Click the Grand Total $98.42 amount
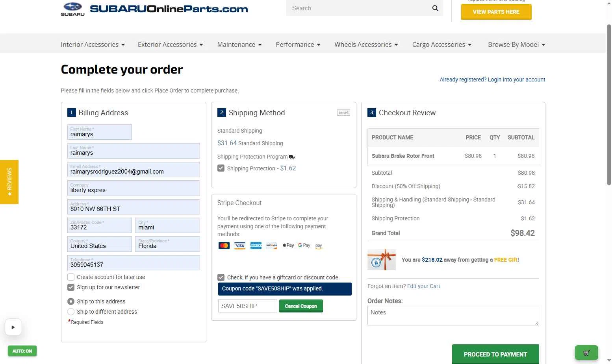612x364 pixels. 523,233
